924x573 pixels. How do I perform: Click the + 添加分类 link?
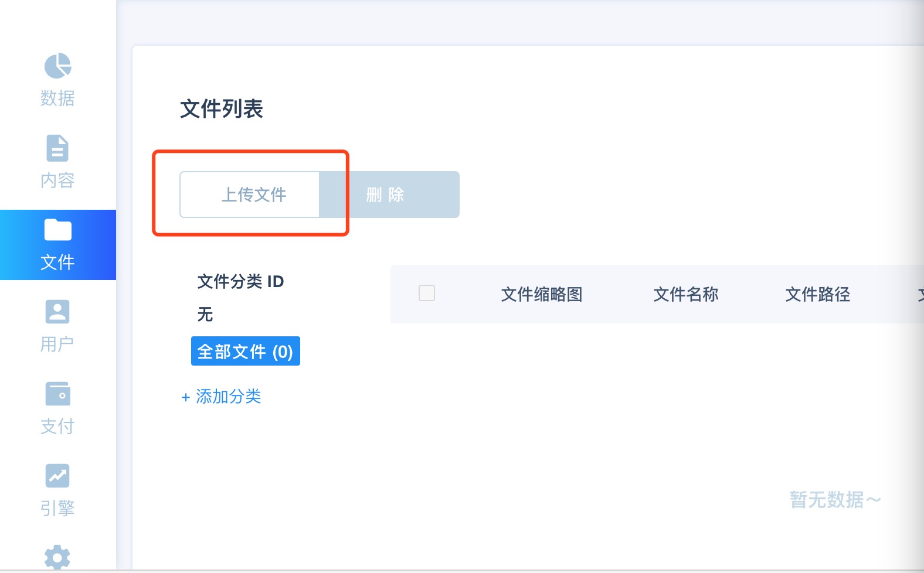pos(221,397)
